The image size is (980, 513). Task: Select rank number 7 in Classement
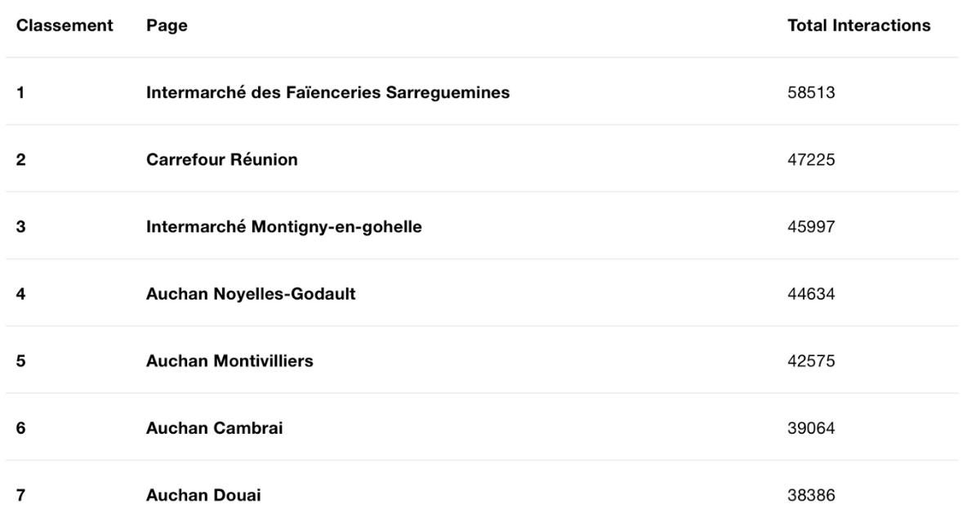(x=20, y=494)
